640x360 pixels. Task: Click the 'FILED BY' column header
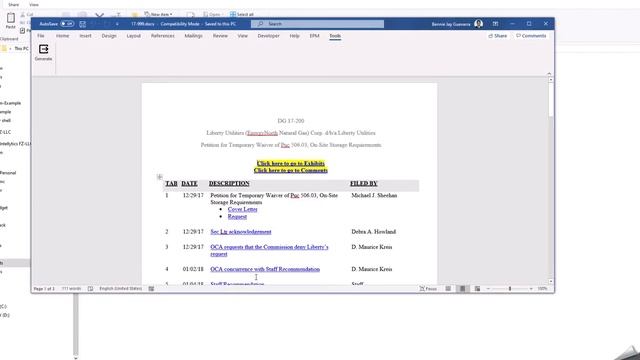[x=364, y=184]
